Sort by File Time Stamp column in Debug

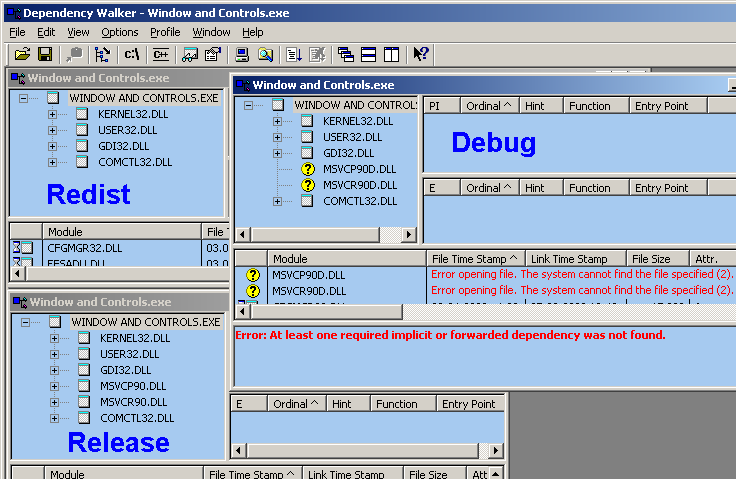[x=475, y=258]
